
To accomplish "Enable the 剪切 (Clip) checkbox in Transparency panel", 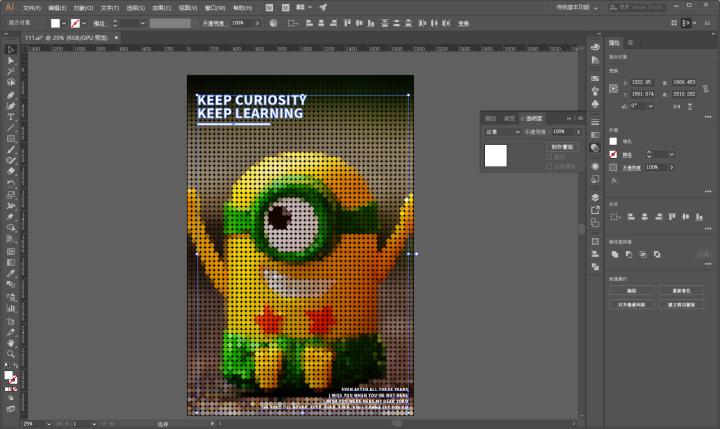I will 549,157.
